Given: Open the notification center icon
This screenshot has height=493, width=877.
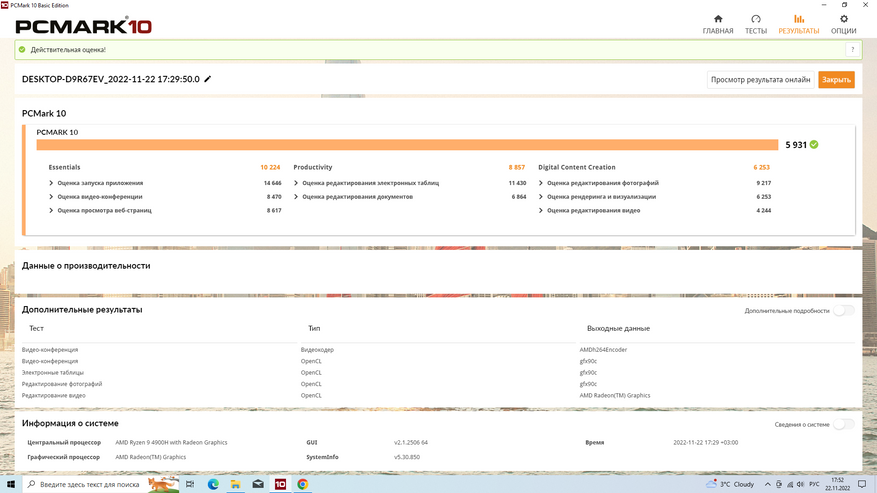Looking at the screenshot, I should (x=862, y=485).
